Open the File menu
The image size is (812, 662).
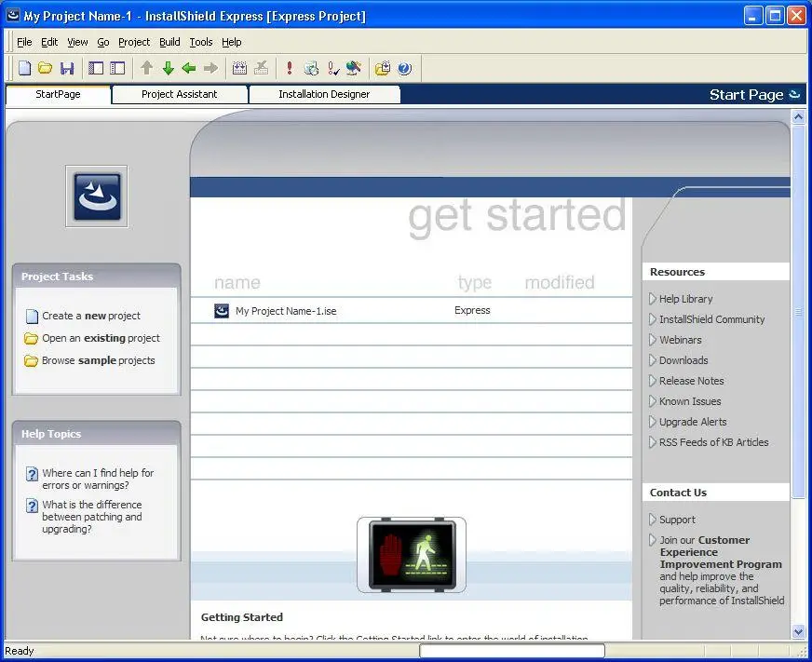(x=24, y=42)
